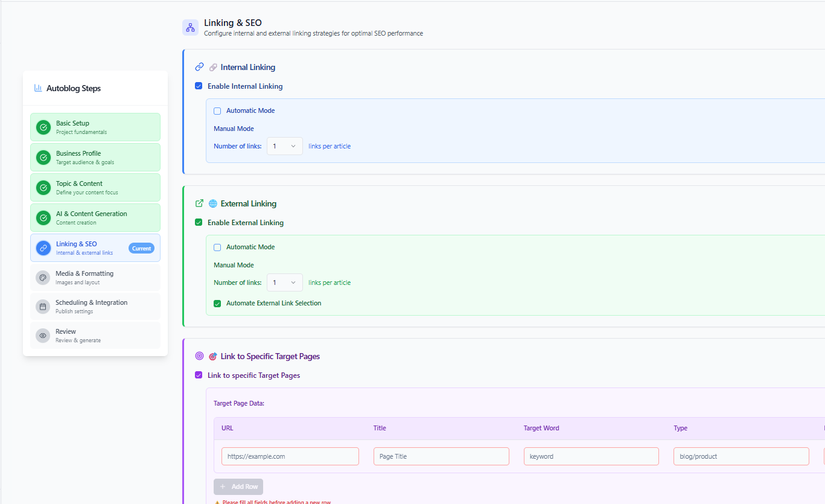Click the URL field with https://example.com placeholder
This screenshot has height=504, width=825.
pyautogui.click(x=290, y=456)
